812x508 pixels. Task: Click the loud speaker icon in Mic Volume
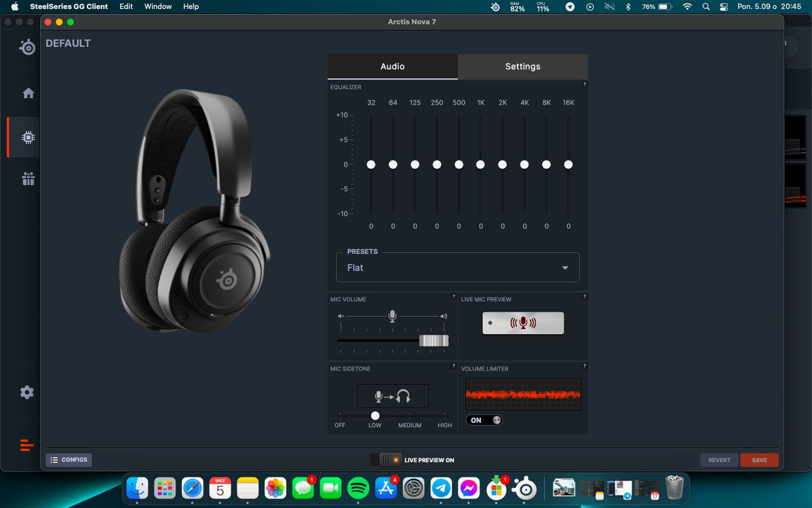[x=443, y=316]
